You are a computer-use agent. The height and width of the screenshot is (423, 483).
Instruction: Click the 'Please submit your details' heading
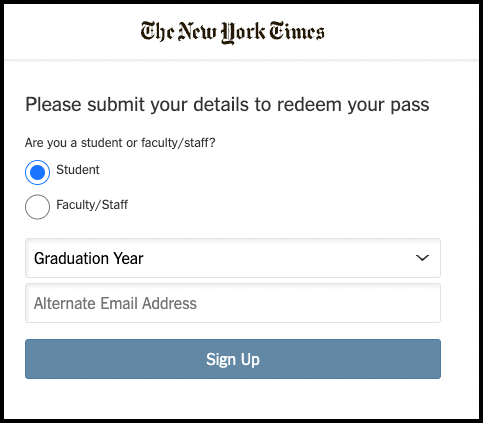pyautogui.click(x=227, y=105)
